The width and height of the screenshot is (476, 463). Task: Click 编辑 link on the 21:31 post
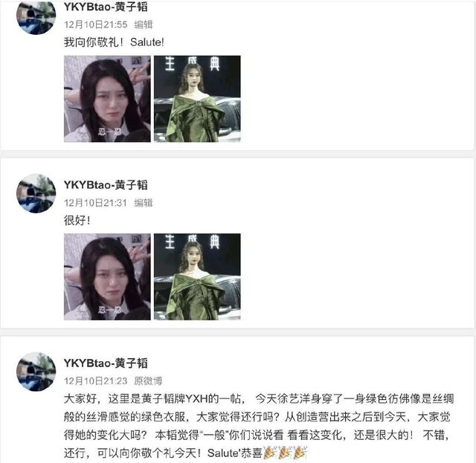pyautogui.click(x=144, y=203)
